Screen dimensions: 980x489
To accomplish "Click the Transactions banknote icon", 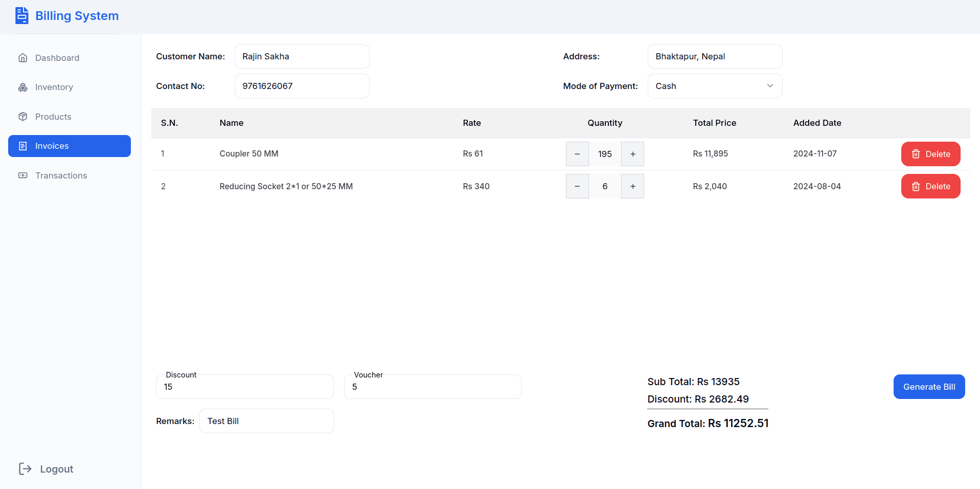I will click(23, 175).
